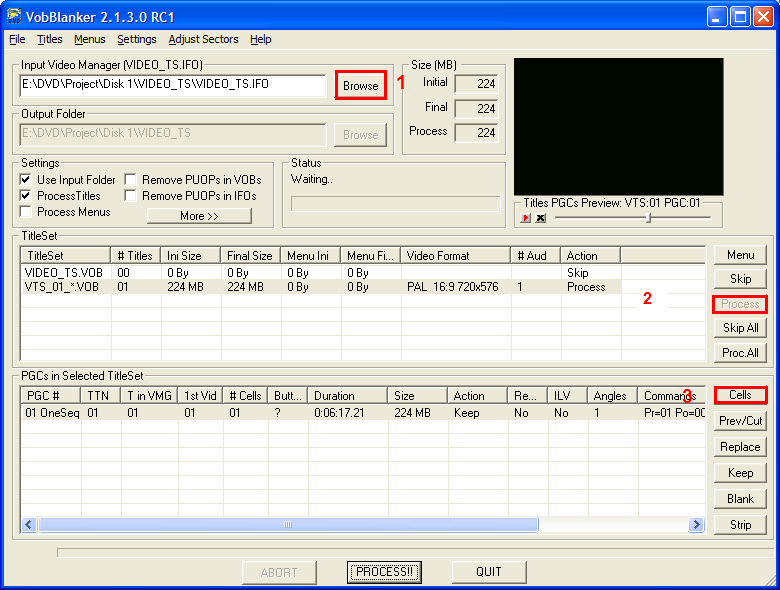Click the preview position slider handle
The height and width of the screenshot is (590, 780).
point(648,218)
